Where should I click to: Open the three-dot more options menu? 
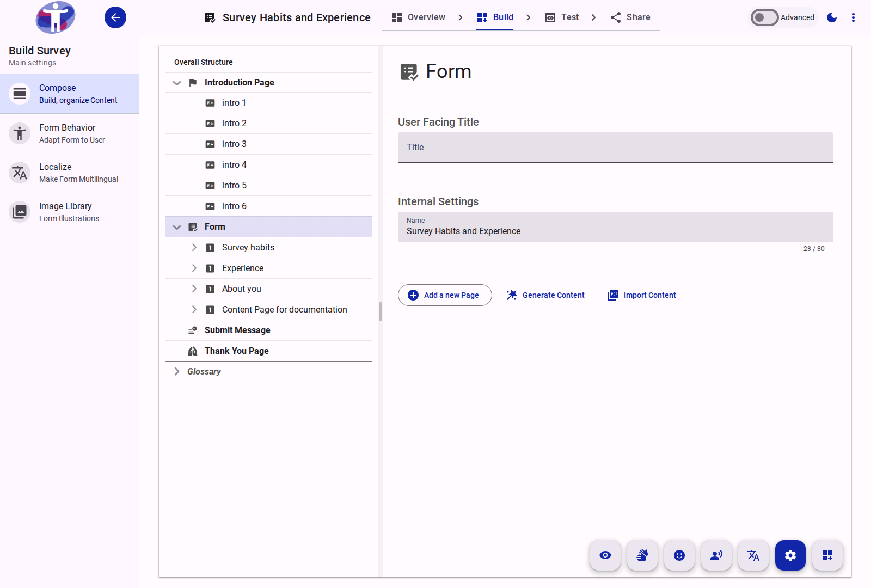click(854, 17)
